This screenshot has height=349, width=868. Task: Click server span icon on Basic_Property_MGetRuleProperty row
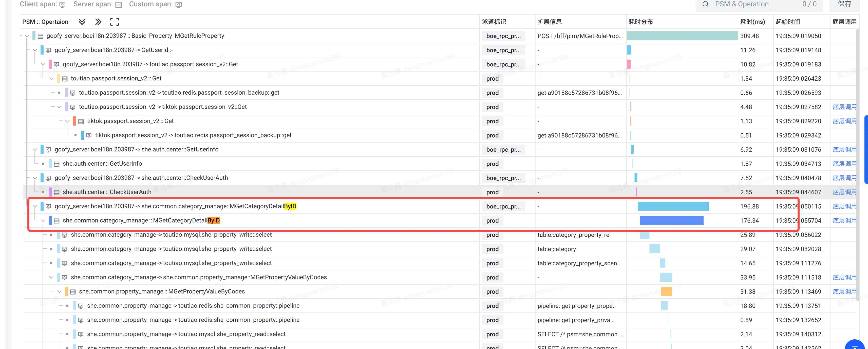[x=41, y=36]
